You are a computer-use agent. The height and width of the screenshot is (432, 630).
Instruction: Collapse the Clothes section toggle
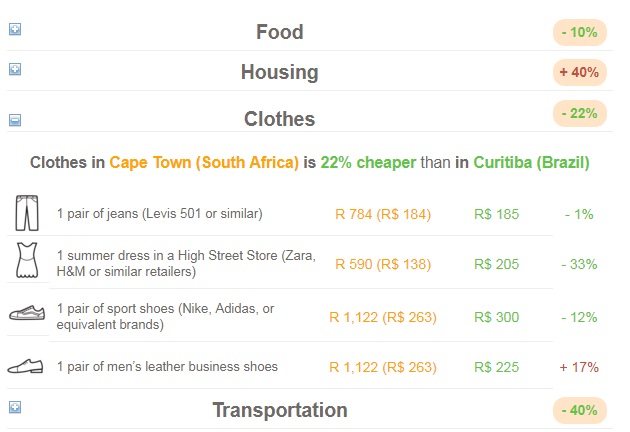15,119
